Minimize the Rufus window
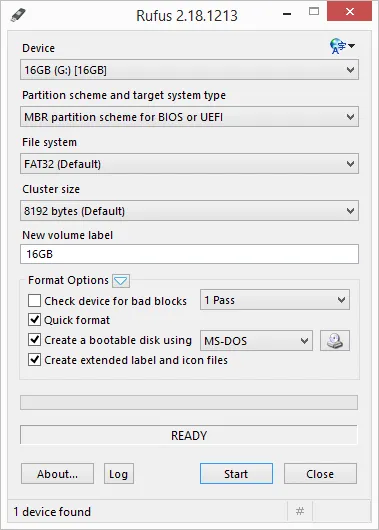 [287, 14]
